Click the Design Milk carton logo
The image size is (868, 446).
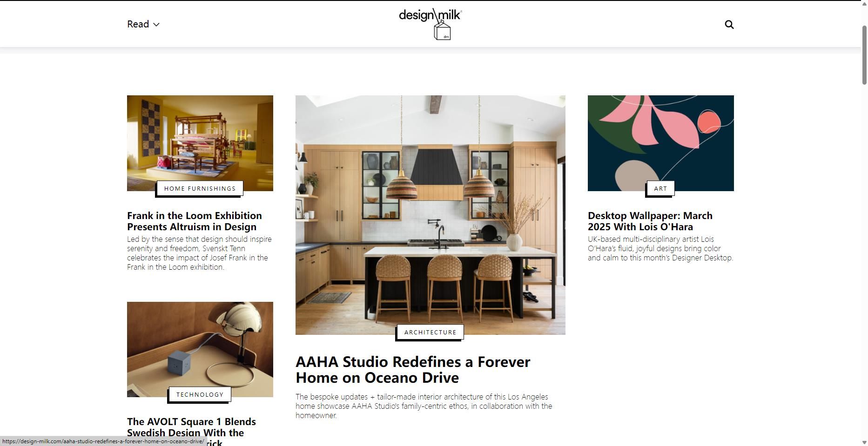click(431, 24)
